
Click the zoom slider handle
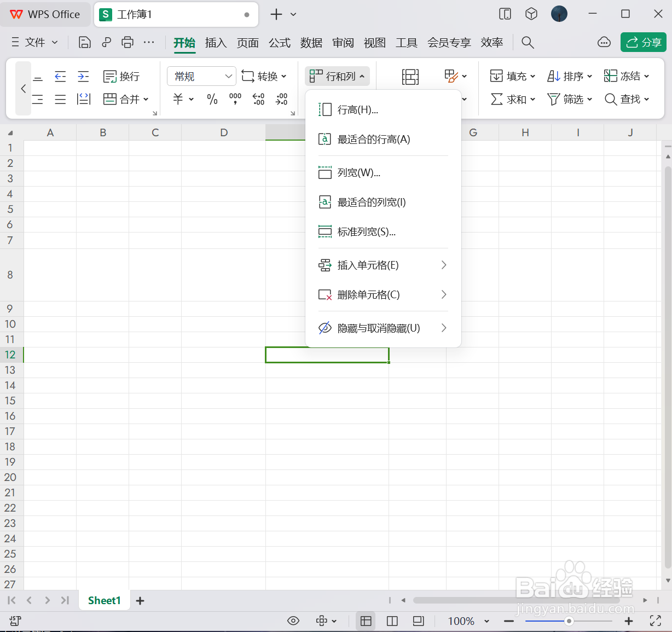click(x=569, y=621)
